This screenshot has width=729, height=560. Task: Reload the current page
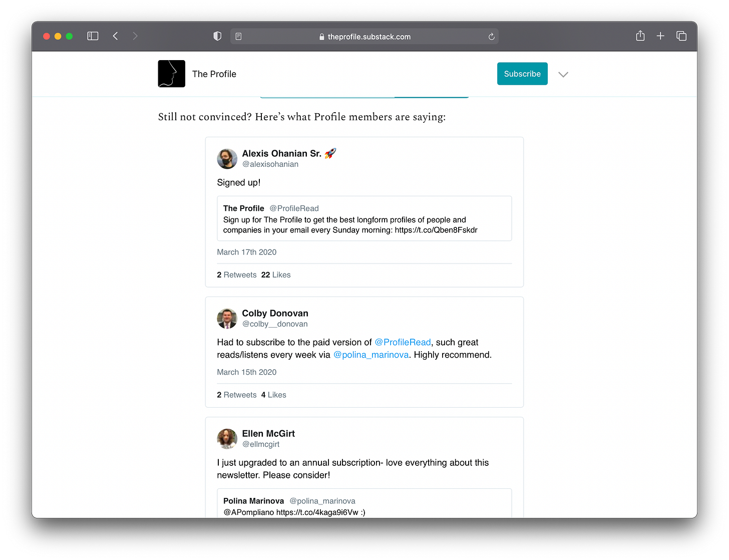click(491, 36)
